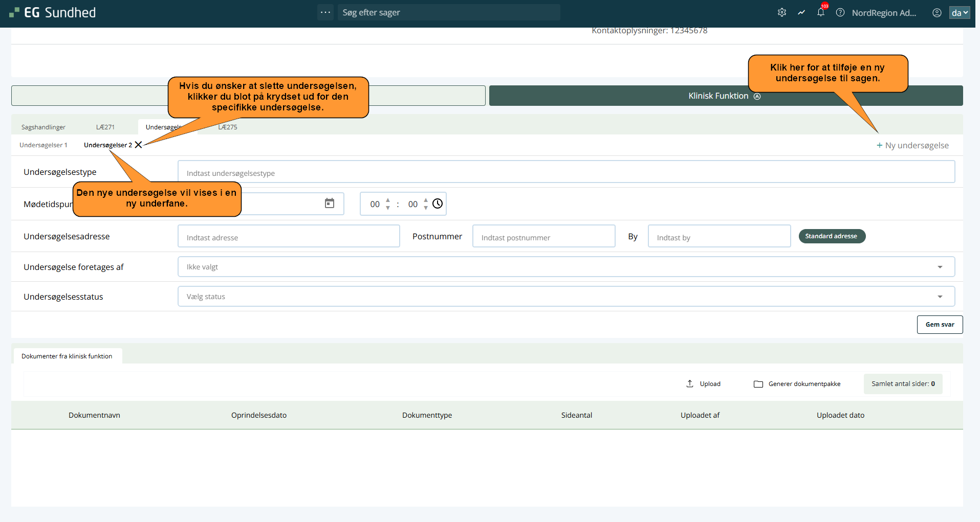Click the Indtast undersøgelsestype input field
The height and width of the screenshot is (522, 980).
(x=565, y=172)
